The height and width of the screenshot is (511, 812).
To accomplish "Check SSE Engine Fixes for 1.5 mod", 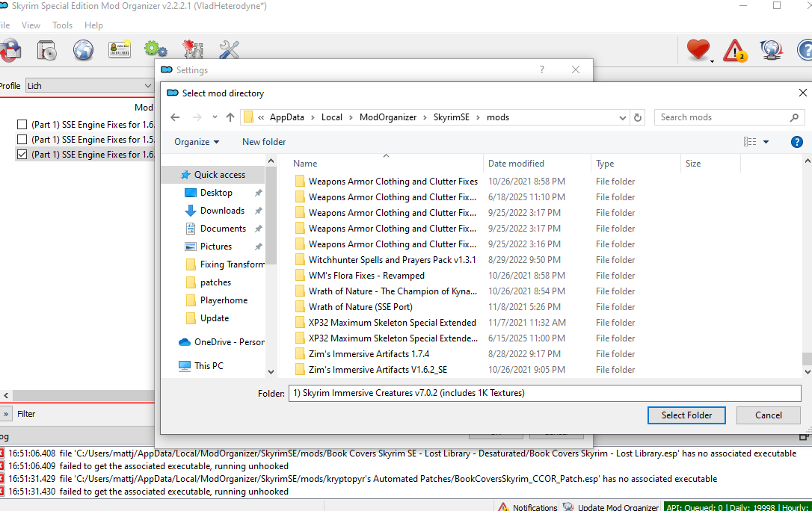I will [22, 140].
